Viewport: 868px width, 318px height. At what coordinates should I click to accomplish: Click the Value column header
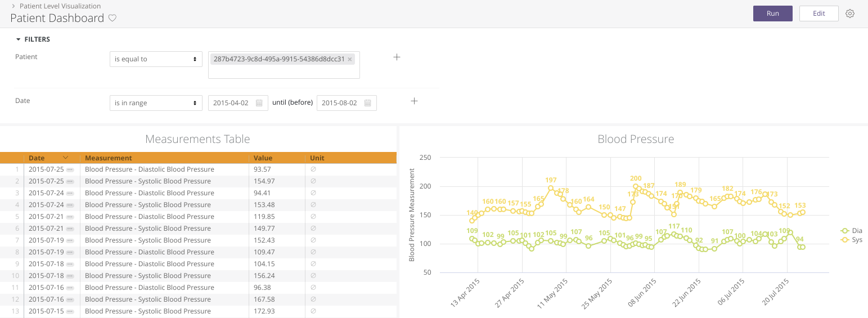pos(263,158)
